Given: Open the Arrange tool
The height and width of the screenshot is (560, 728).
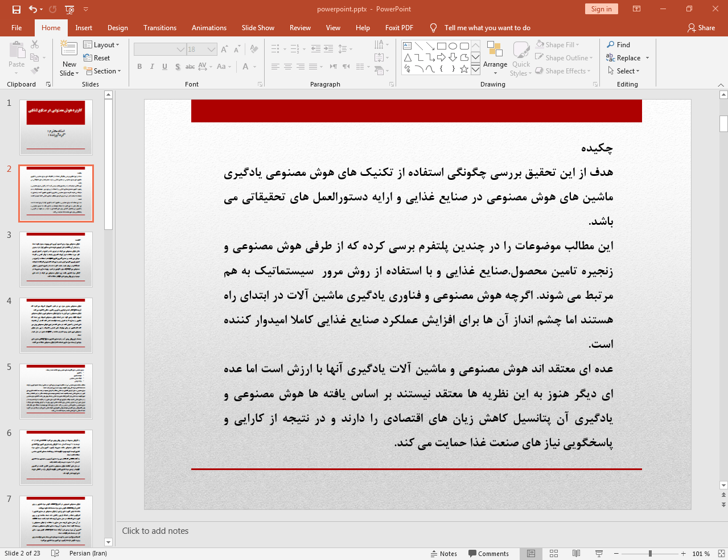Looking at the screenshot, I should [x=495, y=58].
